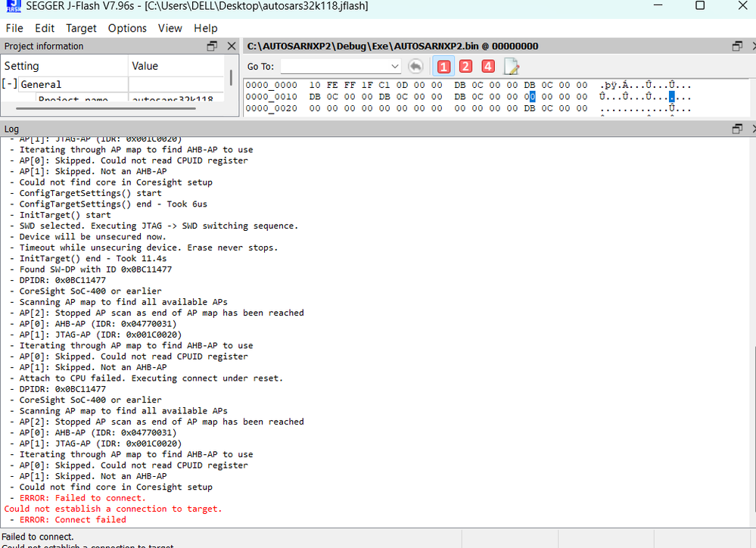
Task: Maximize the J-Flash window
Action: tap(700, 5)
